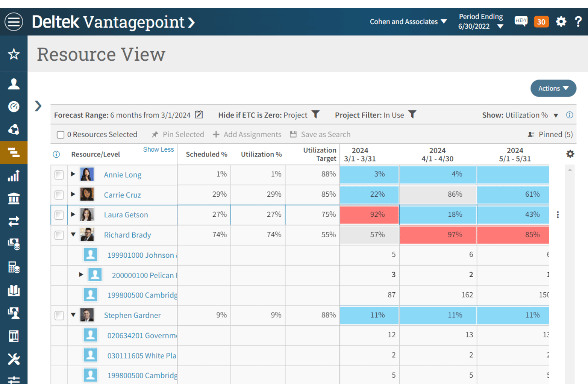Screen dimensions: 588x392
Task: Expand Annie Long's row
Action: point(73,174)
